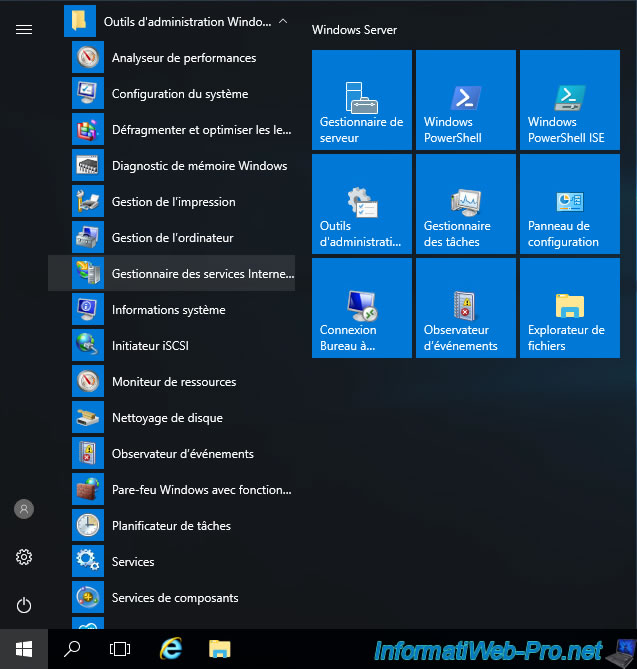Select 'Planificateur de tâches' label
The image size is (637, 669).
(x=171, y=526)
